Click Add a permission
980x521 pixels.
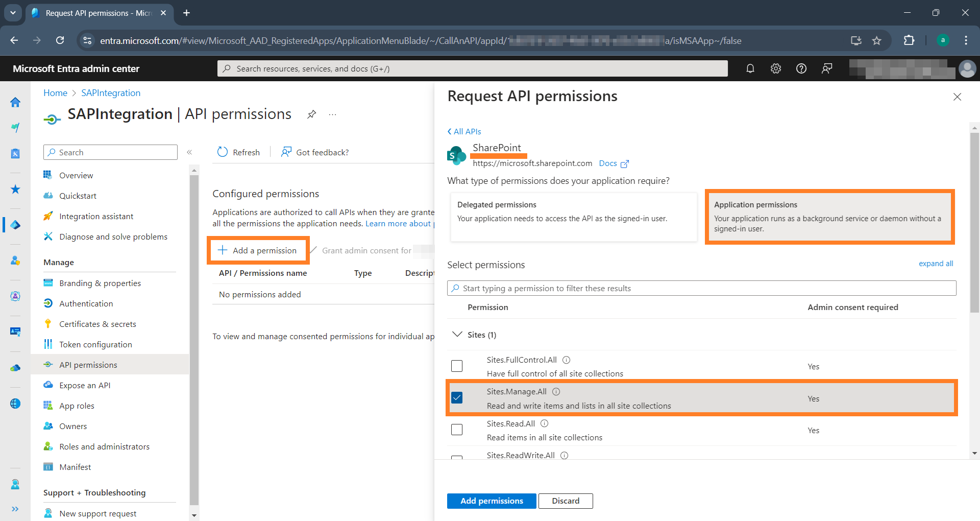click(258, 250)
